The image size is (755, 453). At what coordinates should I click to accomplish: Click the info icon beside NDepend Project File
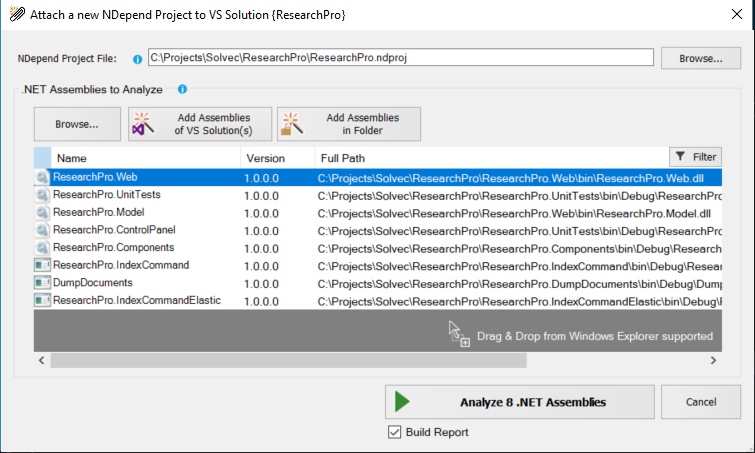click(x=137, y=59)
